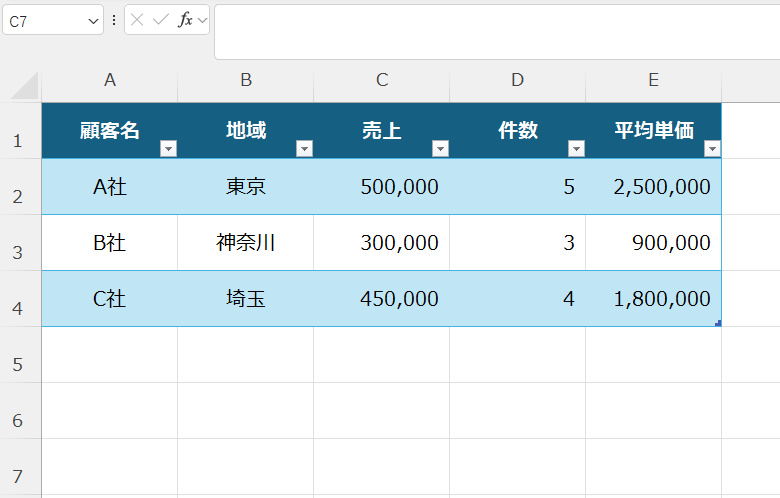Expand the function list chevron beside fx
This screenshot has width=780, height=498.
201,20
